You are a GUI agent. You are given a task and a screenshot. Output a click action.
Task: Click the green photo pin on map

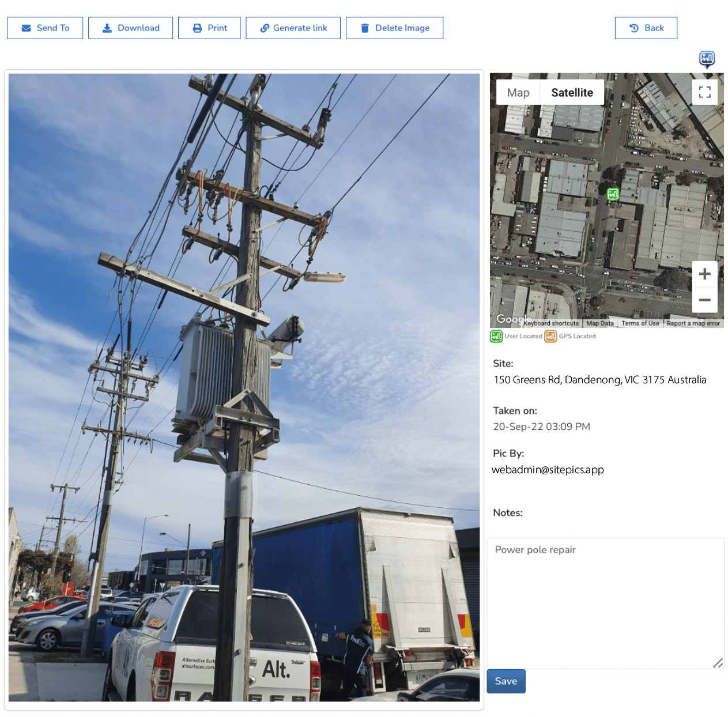point(613,194)
